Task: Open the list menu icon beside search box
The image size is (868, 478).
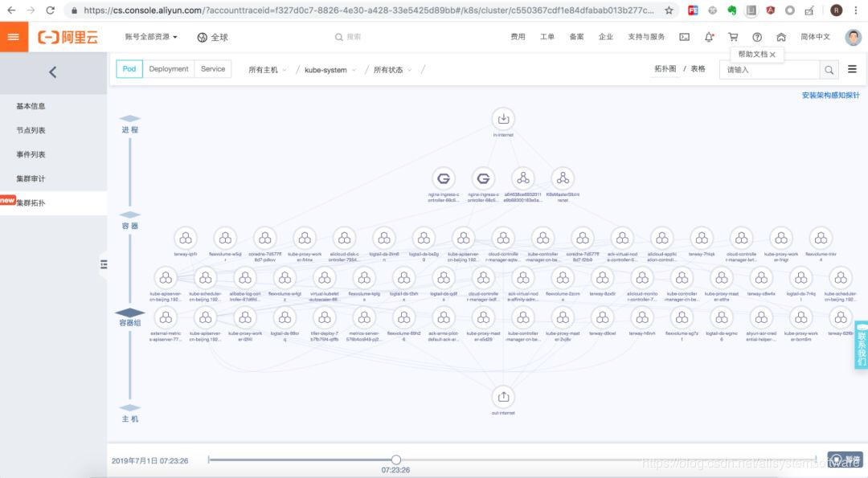Action: 851,70
